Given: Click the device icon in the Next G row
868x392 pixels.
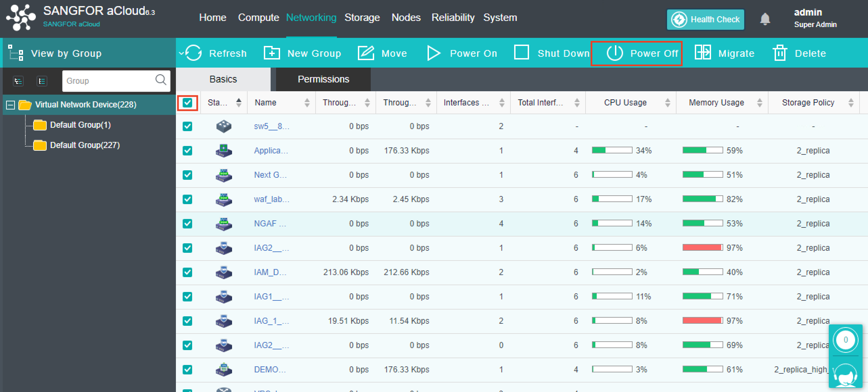Looking at the screenshot, I should pos(224,175).
